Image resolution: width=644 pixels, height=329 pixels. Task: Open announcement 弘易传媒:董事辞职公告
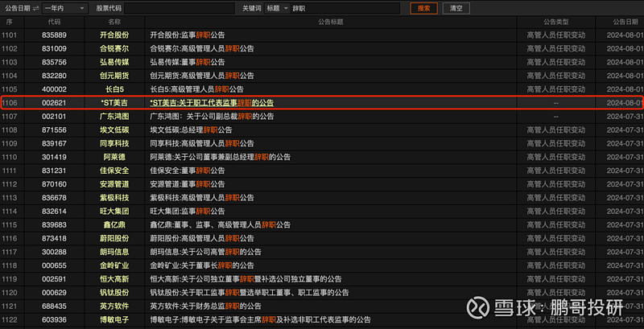(188, 63)
